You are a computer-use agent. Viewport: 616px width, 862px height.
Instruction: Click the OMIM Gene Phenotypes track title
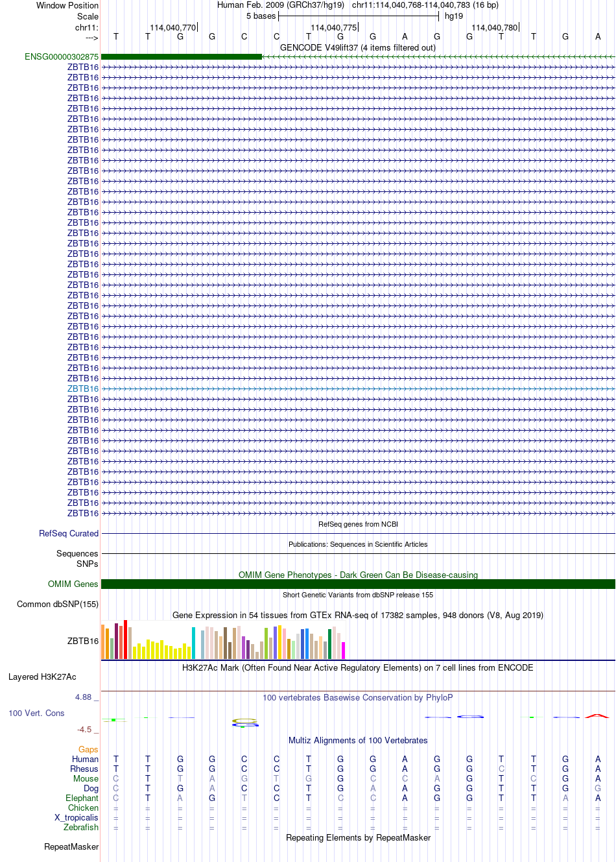click(358, 575)
